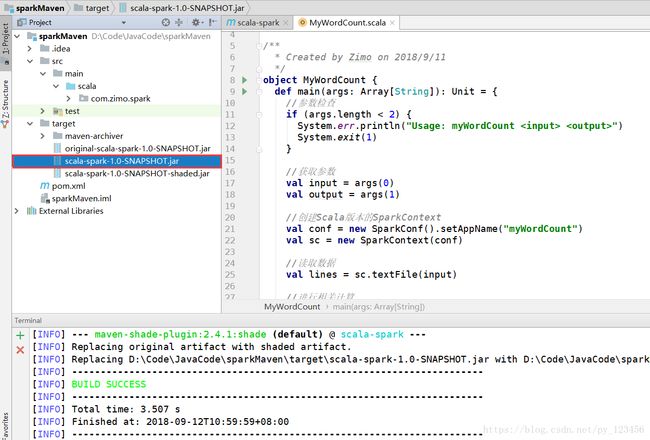Close the terminal session with red X
The width and height of the screenshot is (650, 440).
[x=20, y=350]
